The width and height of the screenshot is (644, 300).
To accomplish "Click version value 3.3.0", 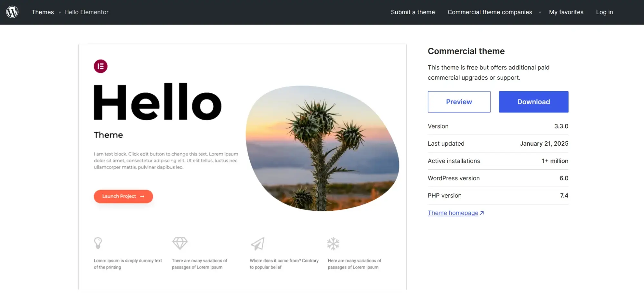I will click(561, 126).
